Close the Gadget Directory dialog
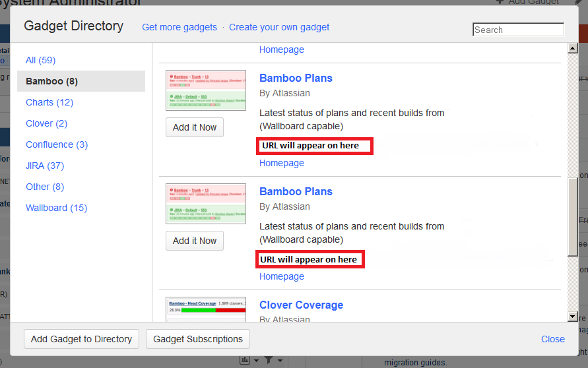Viewport: 588px width, 368px height. [x=553, y=339]
